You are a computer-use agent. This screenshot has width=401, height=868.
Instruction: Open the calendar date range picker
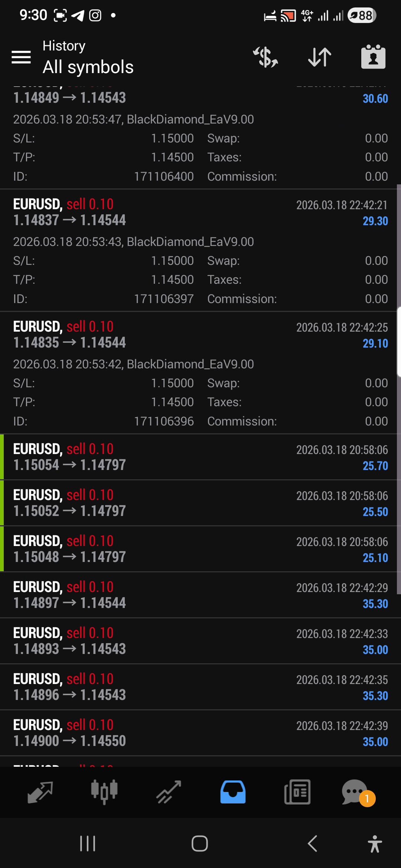[373, 57]
